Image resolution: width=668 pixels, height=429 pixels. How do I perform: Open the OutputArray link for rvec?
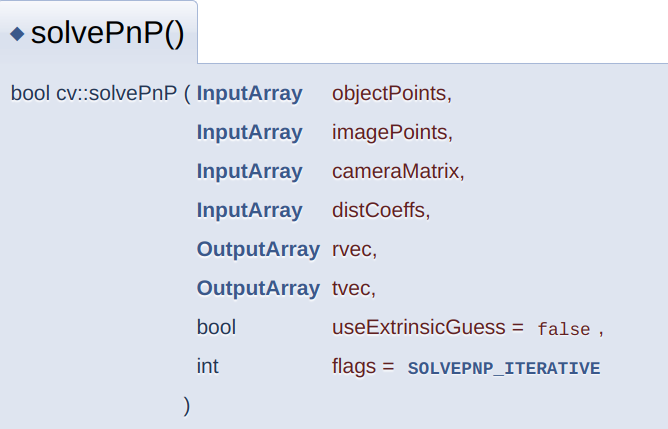tap(257, 249)
